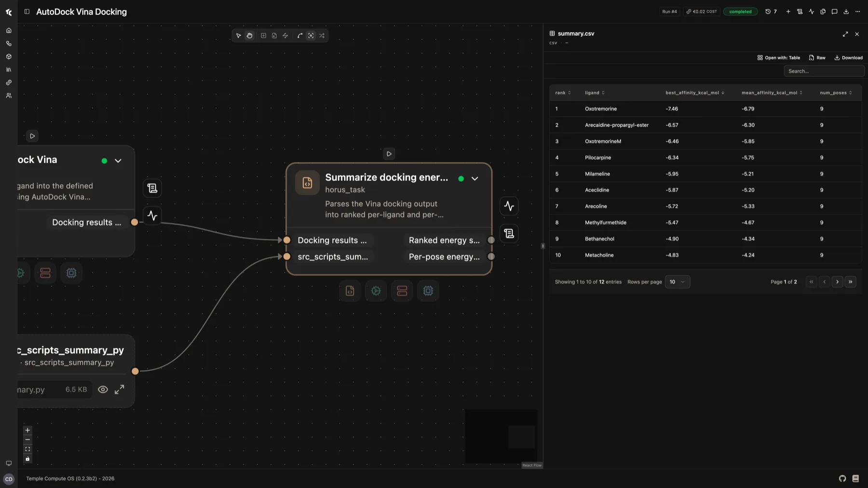The height and width of the screenshot is (488, 868).
Task: Click the gear settings icon below the Summarize node
Action: (x=376, y=291)
